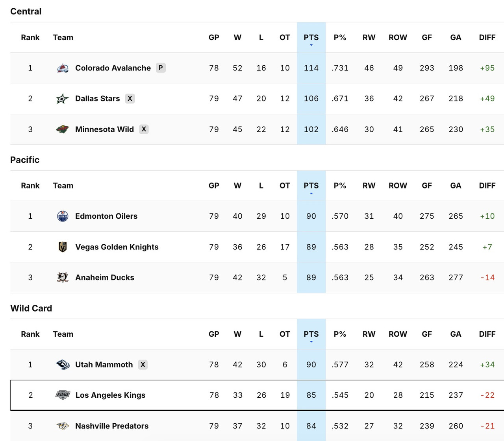Click the P clinch badge next to Colorado Avalanche
Screen dimensions: 504x441
pos(160,68)
